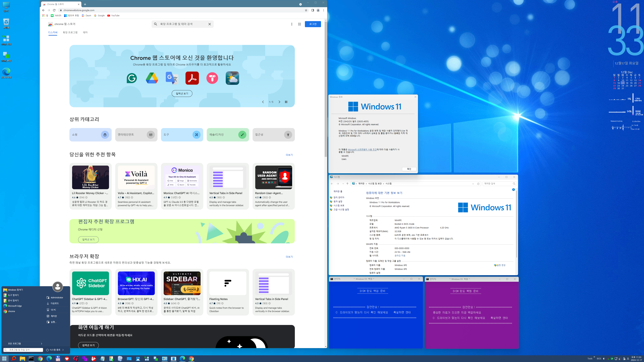Open the DISM_백업 desktop icon

6,40
